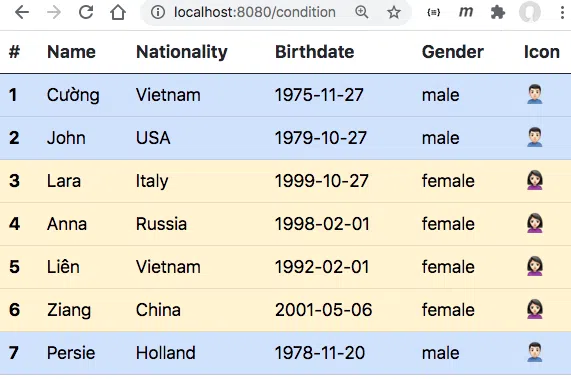View site information icon in address bar
This screenshot has height=379, width=571.
pyautogui.click(x=158, y=12)
